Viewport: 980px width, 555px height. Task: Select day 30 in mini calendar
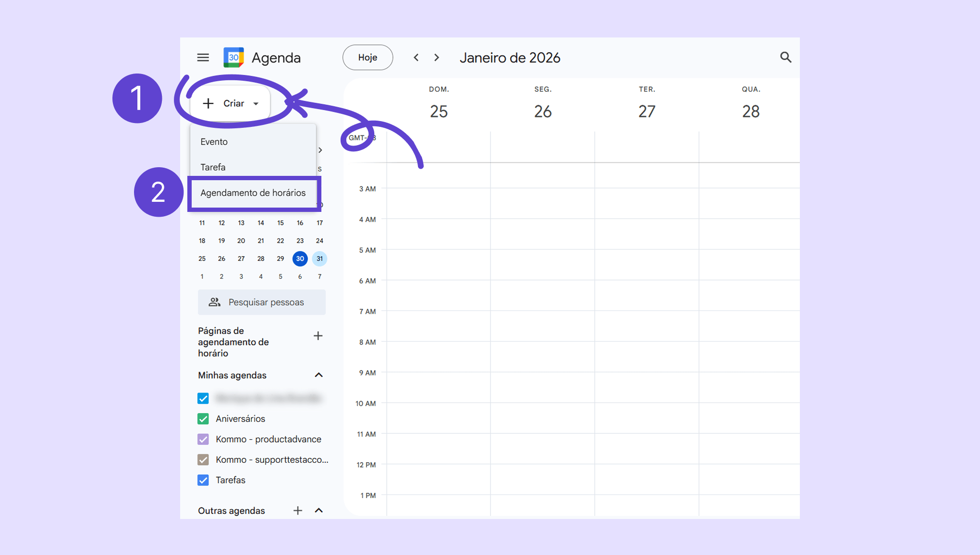[300, 259]
